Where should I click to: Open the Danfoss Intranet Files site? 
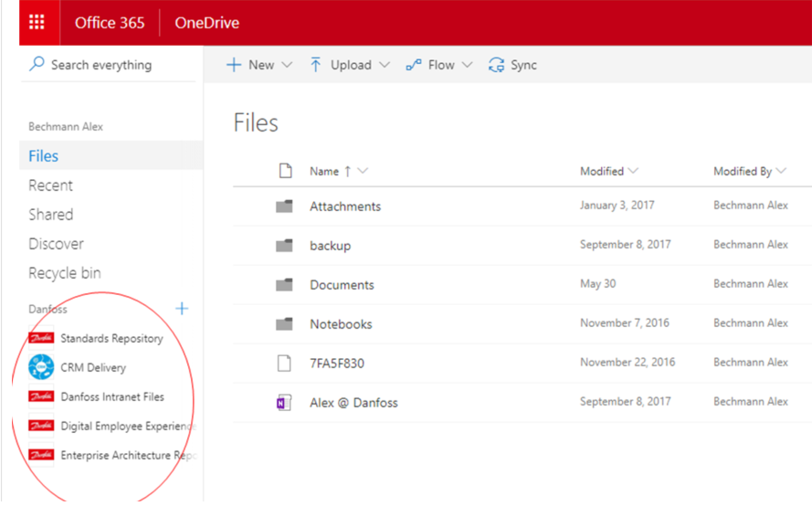pos(112,396)
